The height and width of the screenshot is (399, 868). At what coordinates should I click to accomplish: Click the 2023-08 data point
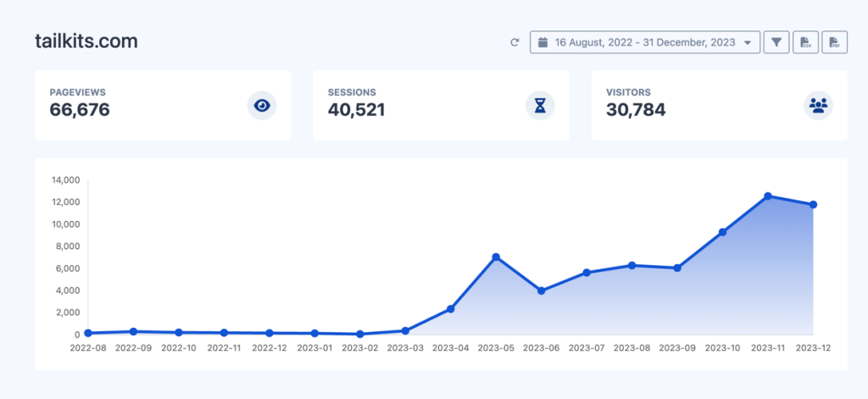point(632,265)
